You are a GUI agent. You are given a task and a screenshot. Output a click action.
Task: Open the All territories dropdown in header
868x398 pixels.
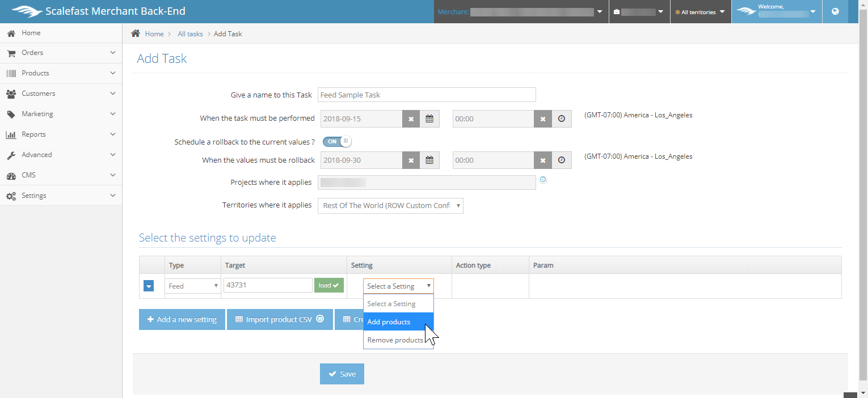click(x=700, y=12)
